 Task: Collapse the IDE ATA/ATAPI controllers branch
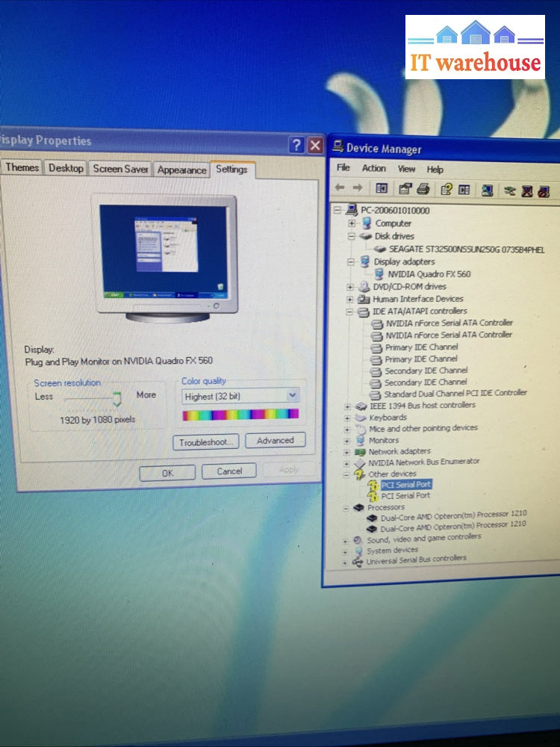(349, 311)
